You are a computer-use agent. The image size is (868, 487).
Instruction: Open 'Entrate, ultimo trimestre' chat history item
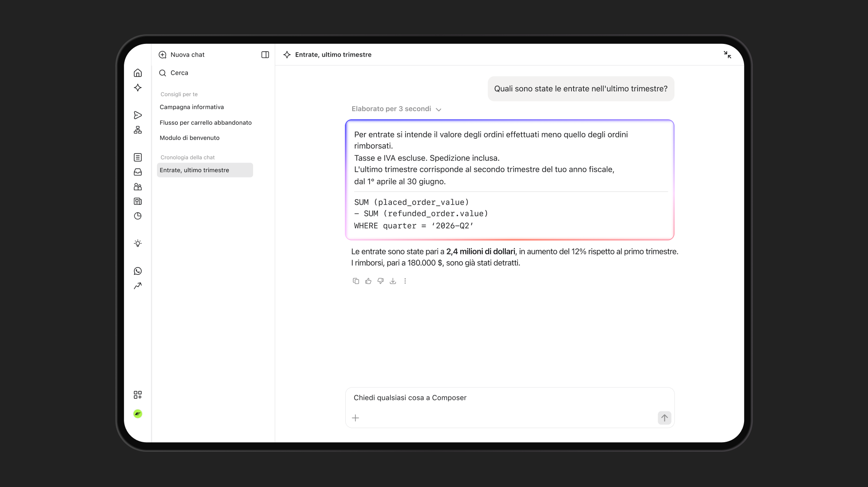205,170
